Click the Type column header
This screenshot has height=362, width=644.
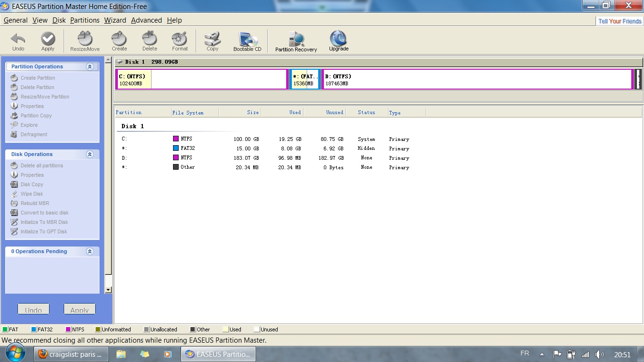click(407, 112)
